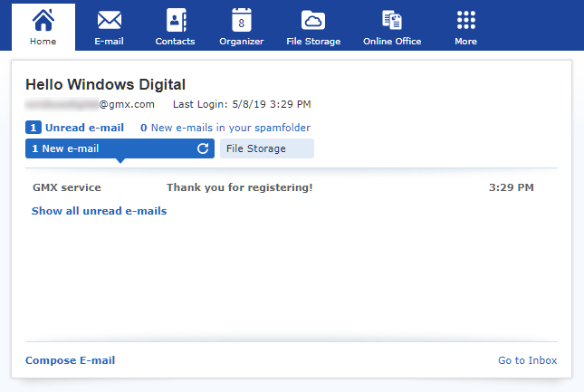Click the 3:29 PM message timestamp
Image resolution: width=584 pixels, height=392 pixels.
(511, 187)
